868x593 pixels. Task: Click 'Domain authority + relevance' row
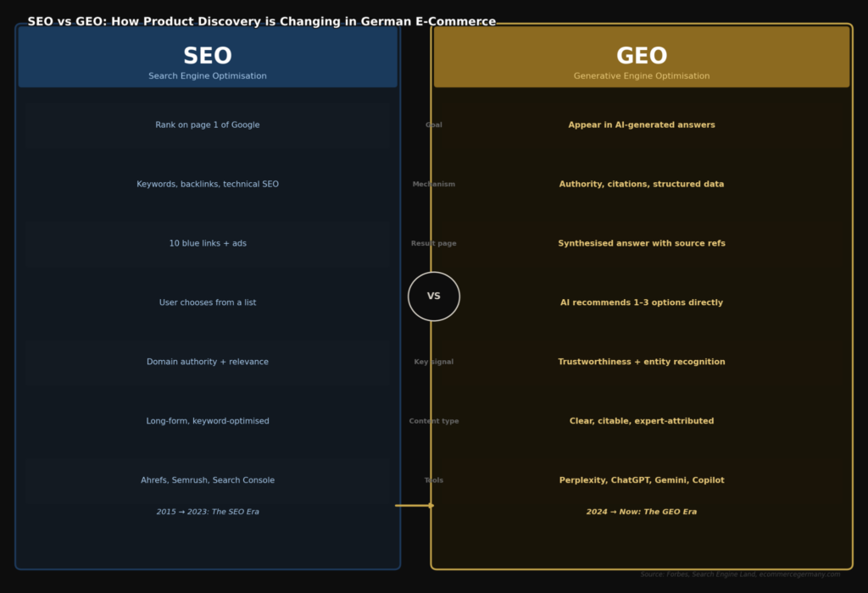[208, 363]
